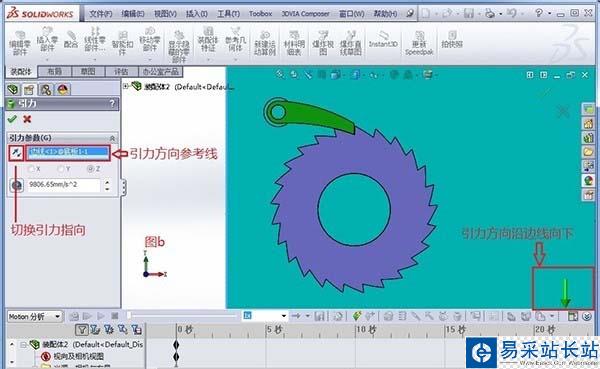Click the 材料明细表 (Bill of Materials) tool
This screenshot has height=369, width=600.
[x=294, y=43]
